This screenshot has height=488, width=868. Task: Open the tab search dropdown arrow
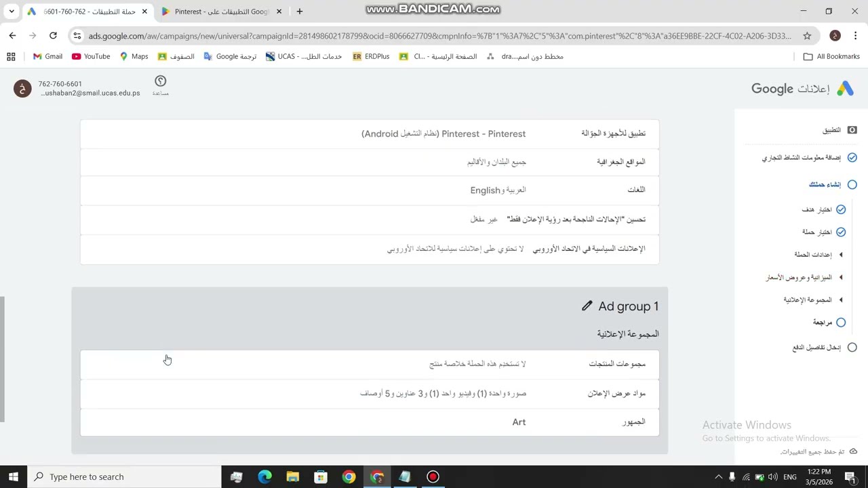click(x=12, y=12)
